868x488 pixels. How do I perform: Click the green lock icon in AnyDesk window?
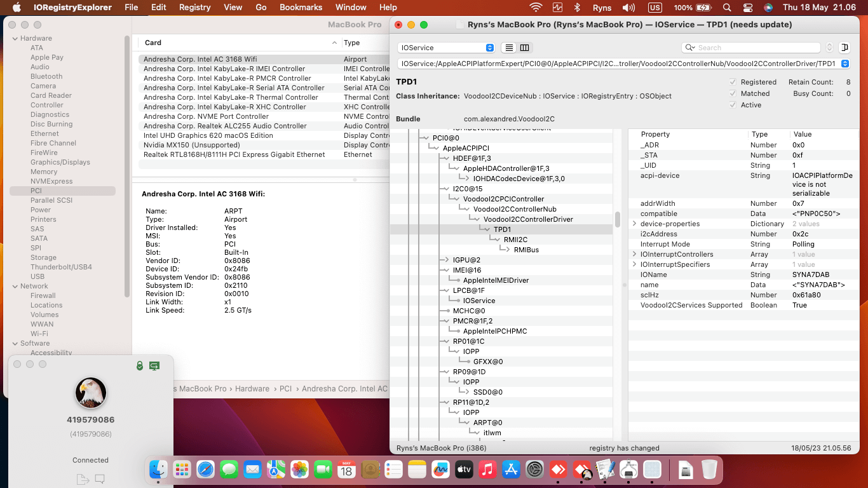coord(140,366)
